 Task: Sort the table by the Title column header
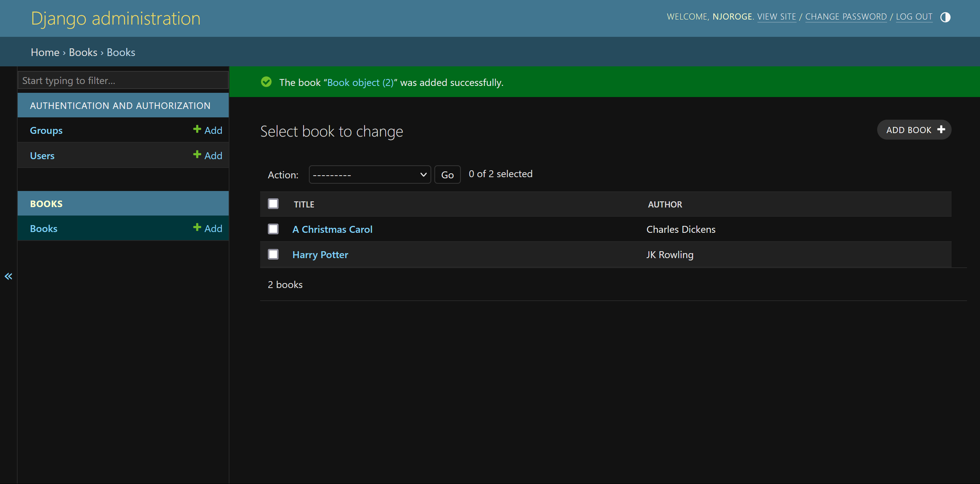[x=304, y=204]
